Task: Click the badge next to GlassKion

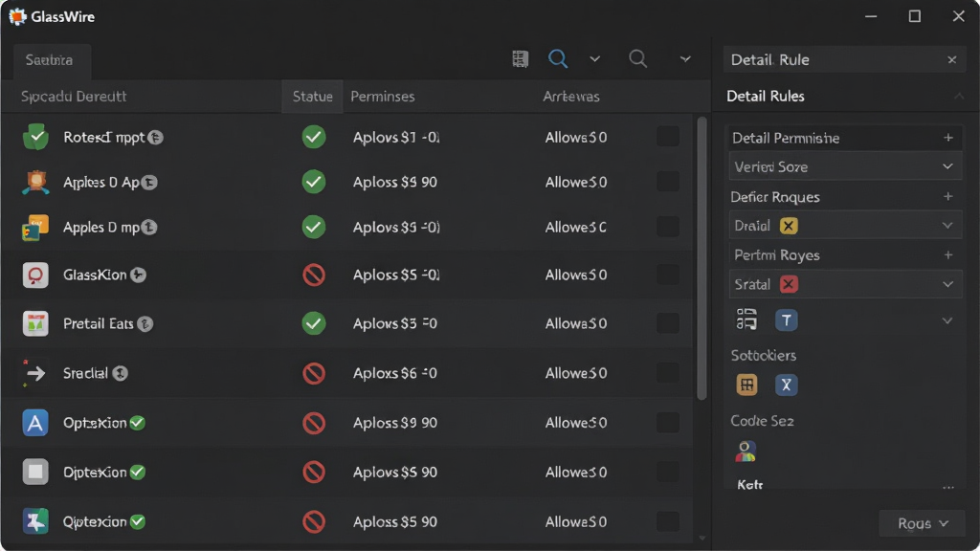Action: coord(138,275)
